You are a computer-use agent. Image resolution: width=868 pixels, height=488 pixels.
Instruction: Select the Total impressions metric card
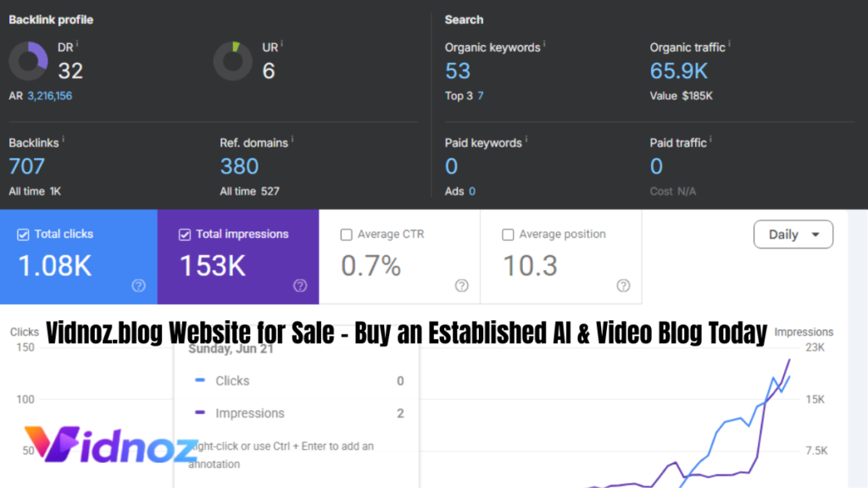pyautogui.click(x=238, y=257)
